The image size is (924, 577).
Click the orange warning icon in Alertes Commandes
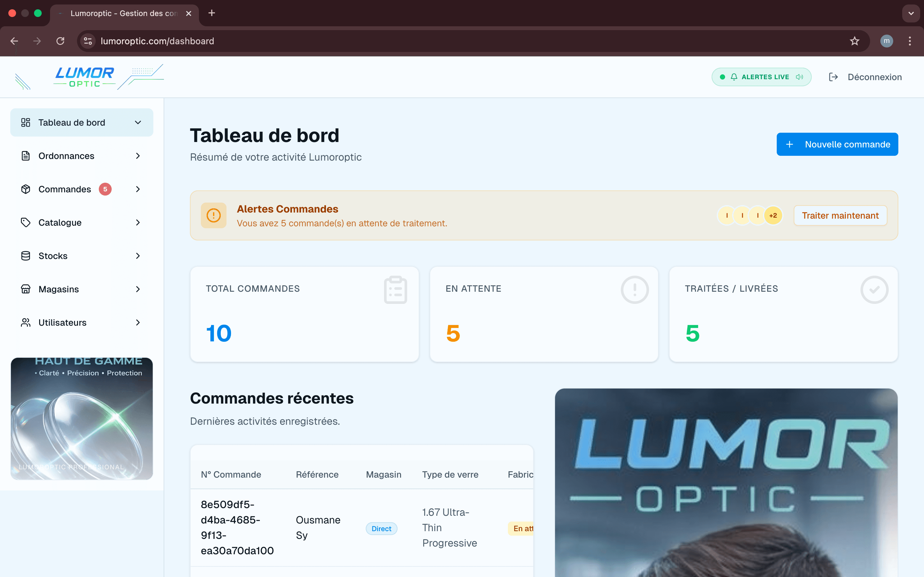[x=213, y=216]
